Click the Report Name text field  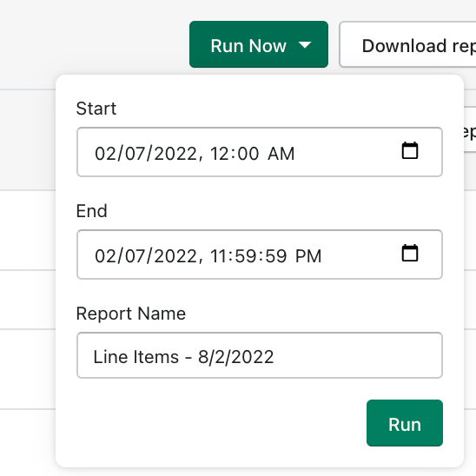(260, 355)
